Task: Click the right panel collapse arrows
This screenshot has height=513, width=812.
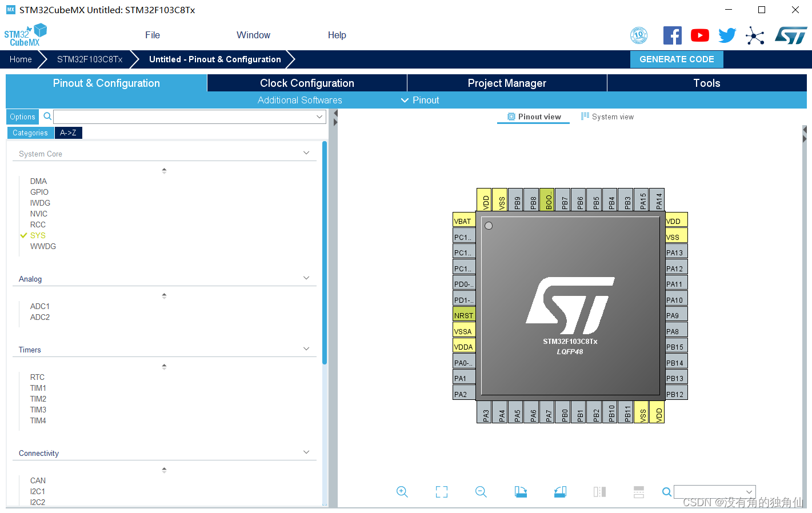Action: [805, 134]
